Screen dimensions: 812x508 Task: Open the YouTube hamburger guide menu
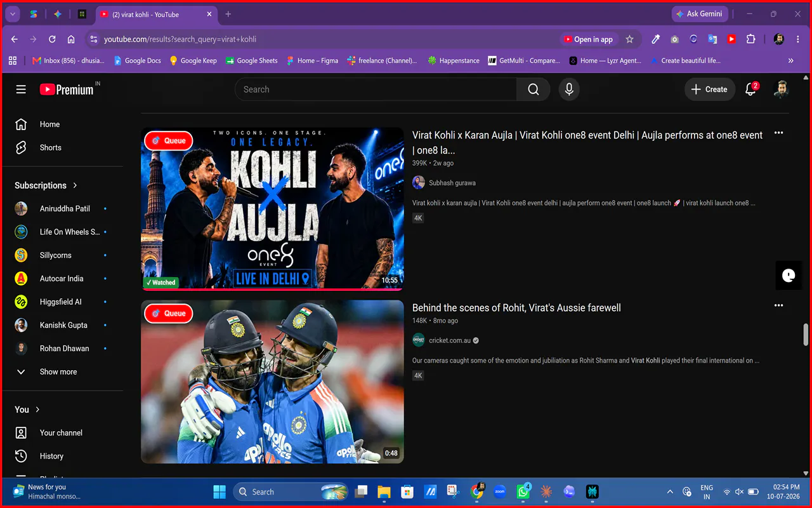(21, 90)
